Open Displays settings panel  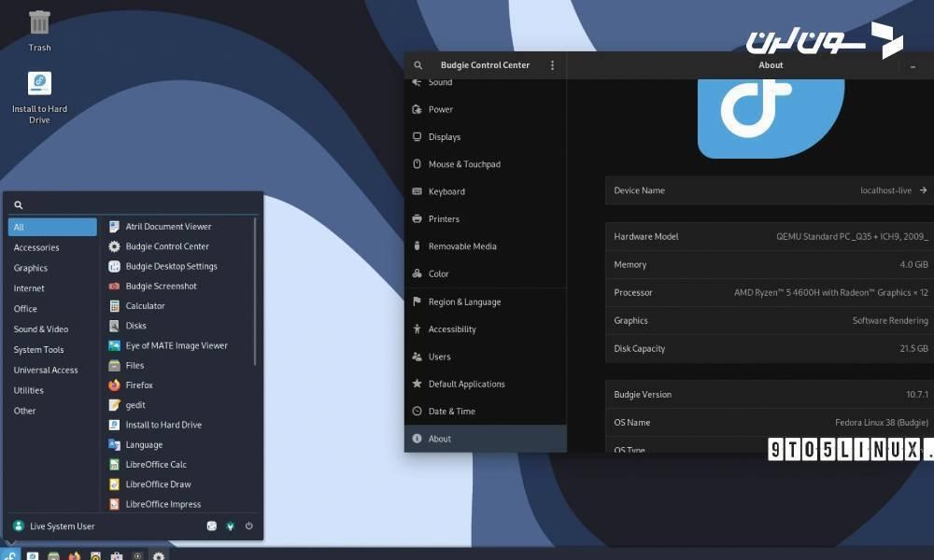486,137
